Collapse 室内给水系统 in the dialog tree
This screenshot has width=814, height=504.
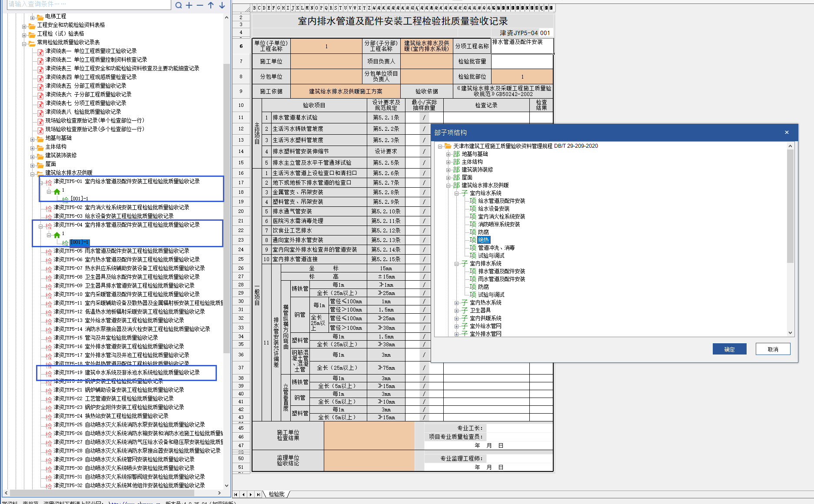(456, 193)
